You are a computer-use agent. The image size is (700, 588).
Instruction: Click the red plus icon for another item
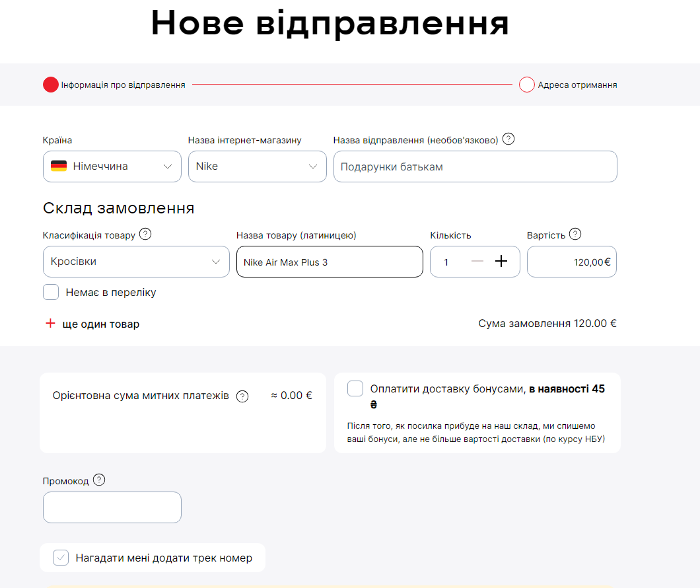coord(50,323)
